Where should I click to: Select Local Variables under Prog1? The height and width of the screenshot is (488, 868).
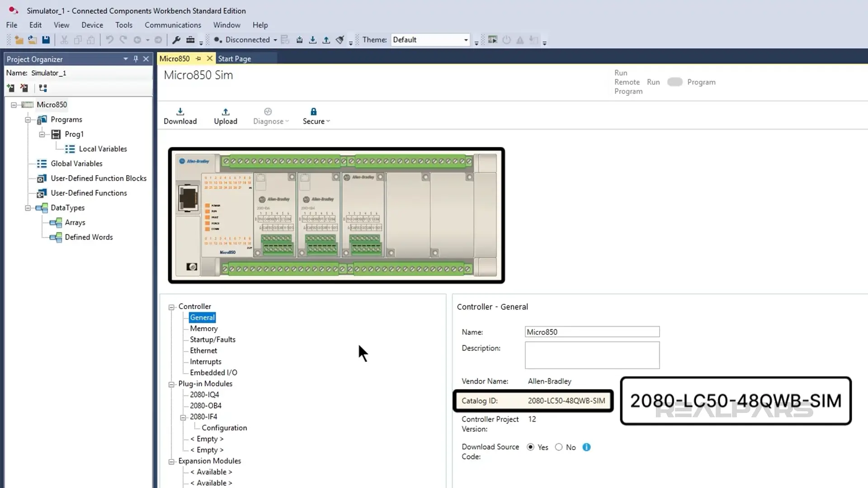point(103,149)
